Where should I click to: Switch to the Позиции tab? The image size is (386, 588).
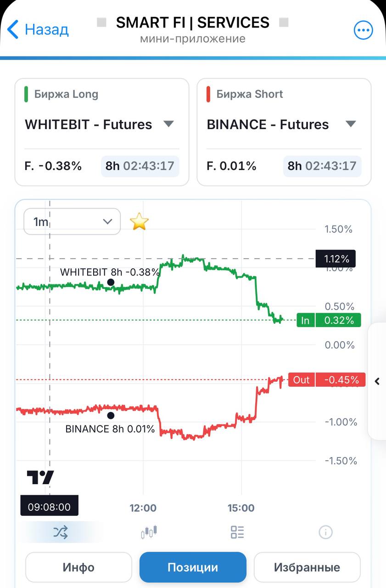coord(193,567)
